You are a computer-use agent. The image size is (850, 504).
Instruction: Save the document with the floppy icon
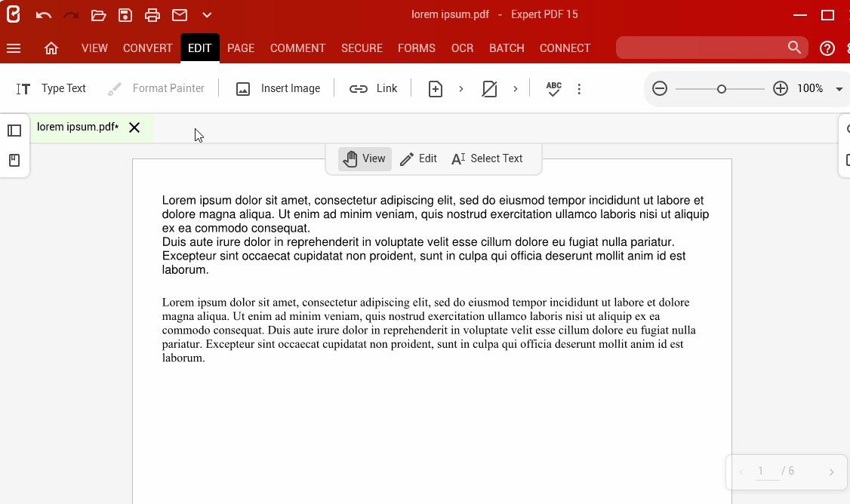tap(125, 15)
